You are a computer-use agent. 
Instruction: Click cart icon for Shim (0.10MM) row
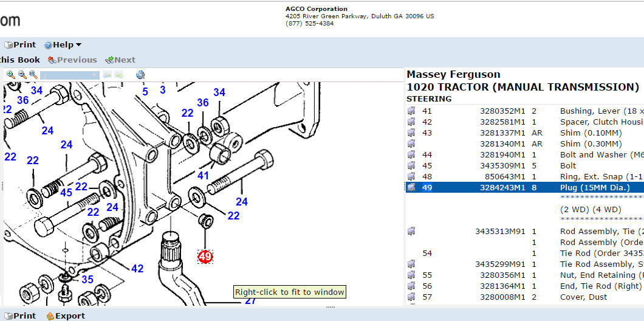411,133
